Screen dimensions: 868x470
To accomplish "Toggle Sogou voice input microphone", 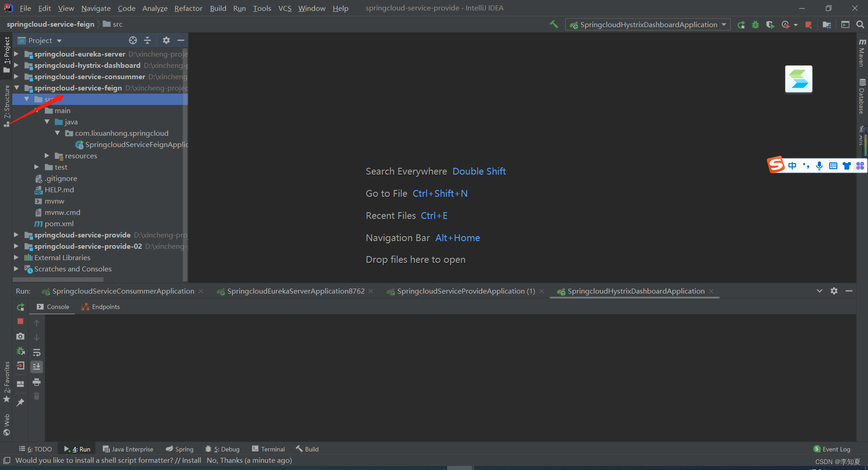I will (819, 166).
